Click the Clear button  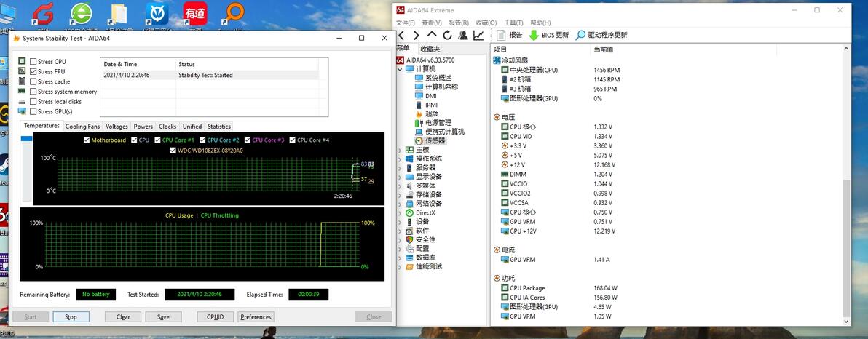pos(123,317)
